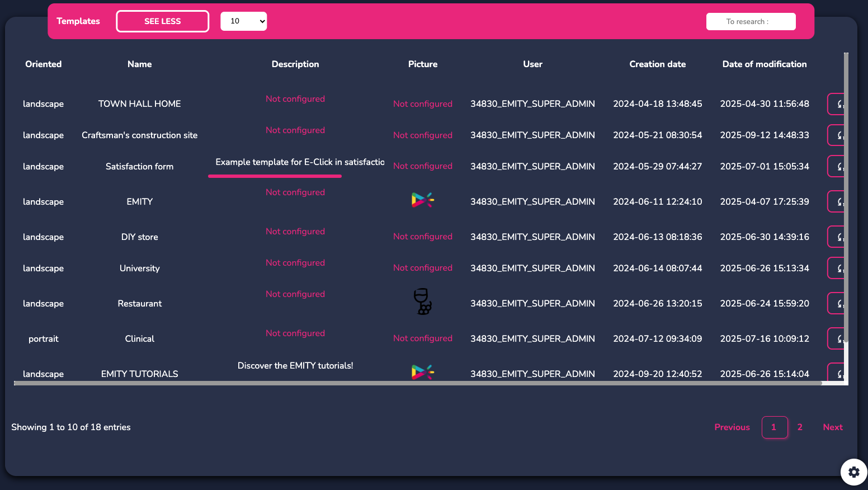Click the EMITY TUTORIALS logo picture
The image size is (868, 490).
point(422,371)
